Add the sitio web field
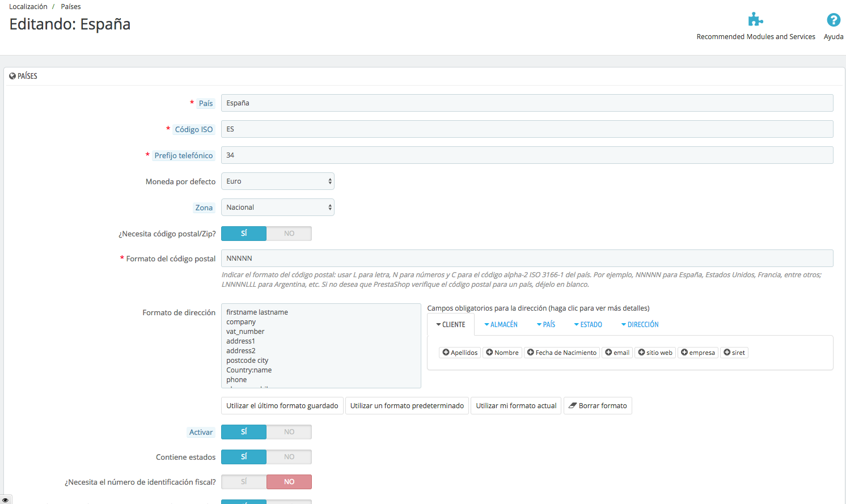 pyautogui.click(x=655, y=353)
